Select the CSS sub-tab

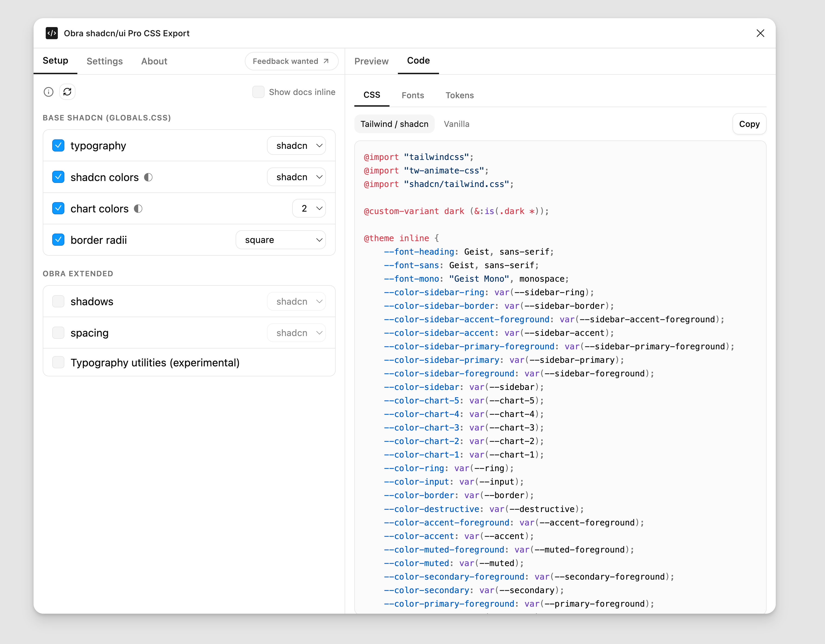click(372, 95)
